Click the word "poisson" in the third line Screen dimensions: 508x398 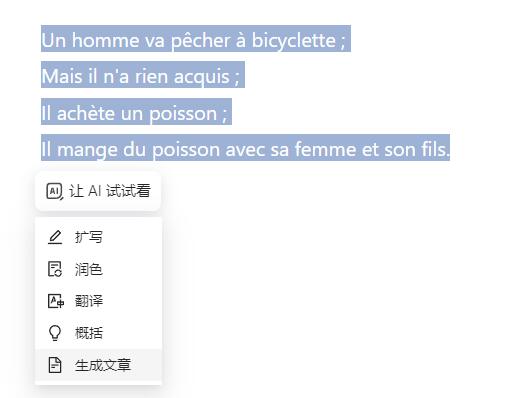coord(183,114)
